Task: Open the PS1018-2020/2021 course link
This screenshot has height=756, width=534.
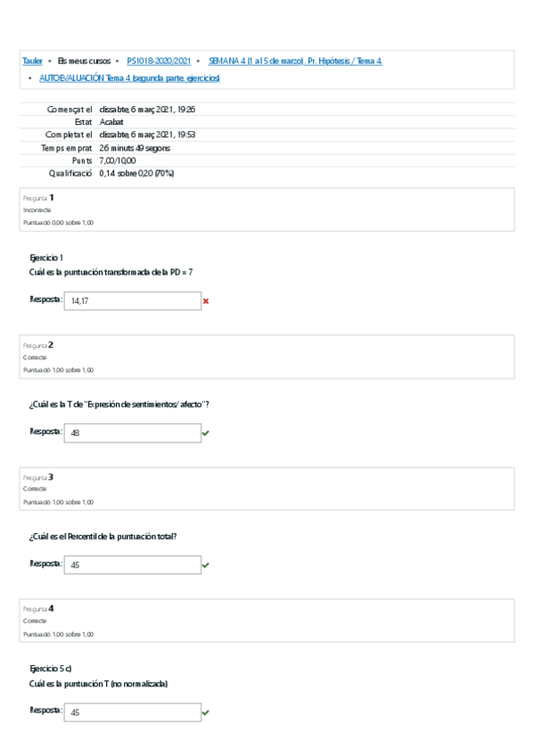Action: tap(158, 61)
